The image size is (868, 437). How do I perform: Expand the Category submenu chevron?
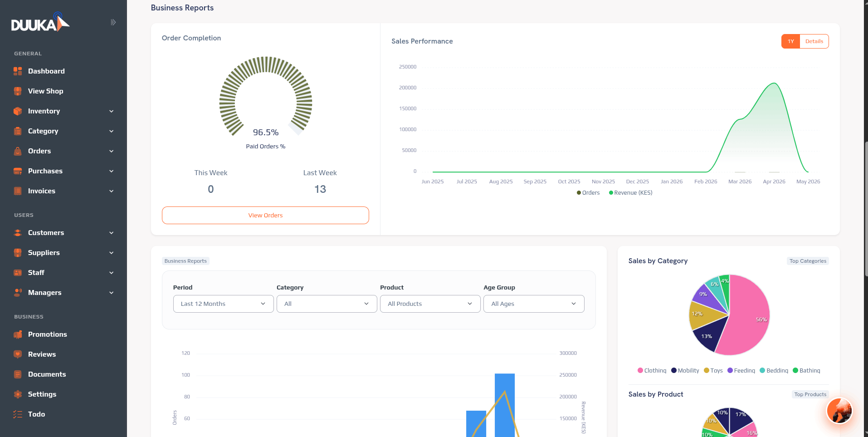pyautogui.click(x=112, y=131)
